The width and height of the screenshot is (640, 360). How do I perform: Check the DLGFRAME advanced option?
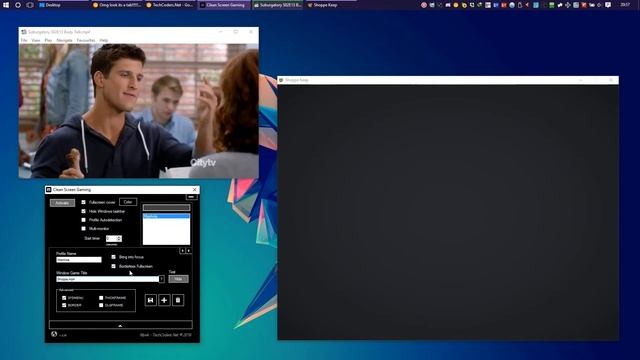(101, 305)
